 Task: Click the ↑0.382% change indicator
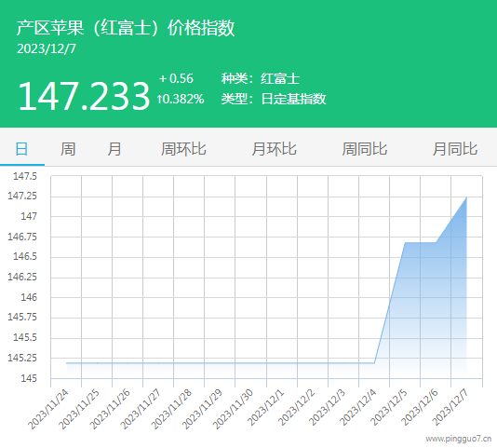pos(181,99)
